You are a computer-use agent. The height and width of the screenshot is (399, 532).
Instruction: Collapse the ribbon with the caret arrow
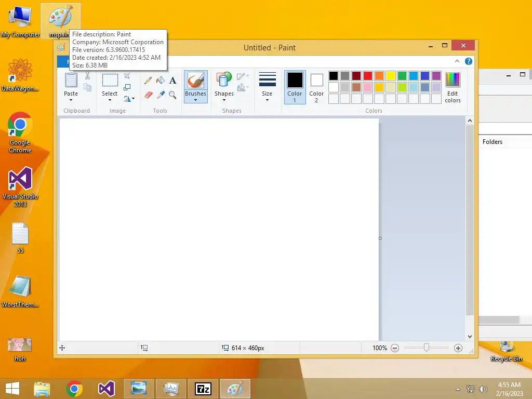(x=457, y=61)
